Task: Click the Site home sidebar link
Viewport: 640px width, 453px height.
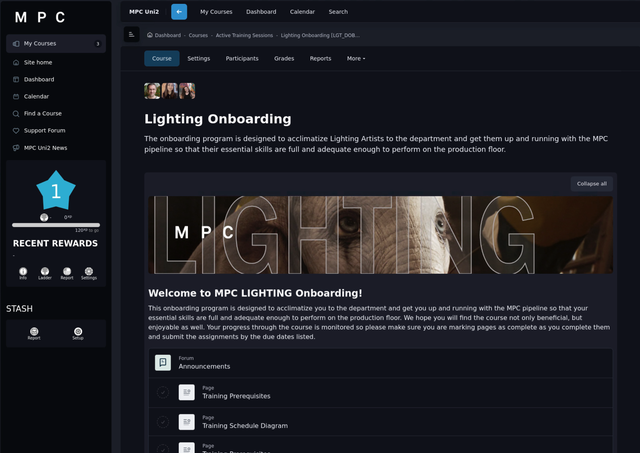Action: point(38,62)
